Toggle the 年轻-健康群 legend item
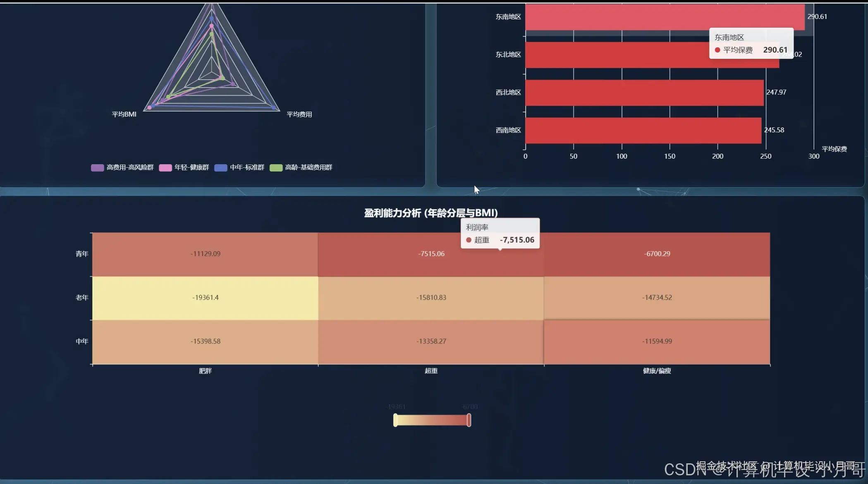Image resolution: width=868 pixels, height=484 pixels. (x=184, y=167)
